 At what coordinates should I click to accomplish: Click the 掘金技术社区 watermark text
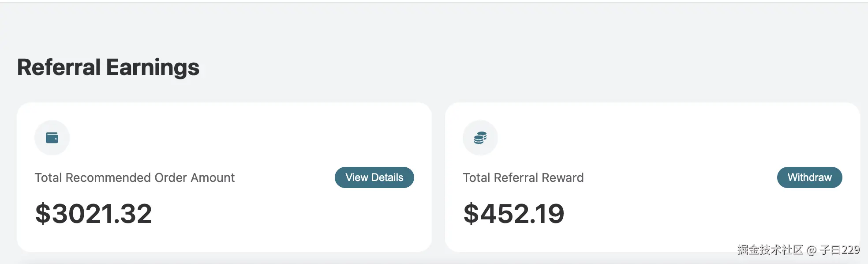point(770,250)
